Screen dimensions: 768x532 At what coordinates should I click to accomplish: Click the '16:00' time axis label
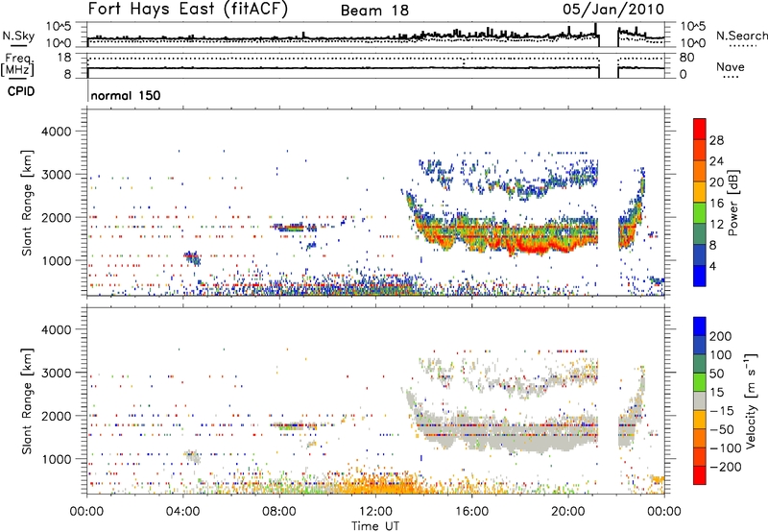point(471,512)
